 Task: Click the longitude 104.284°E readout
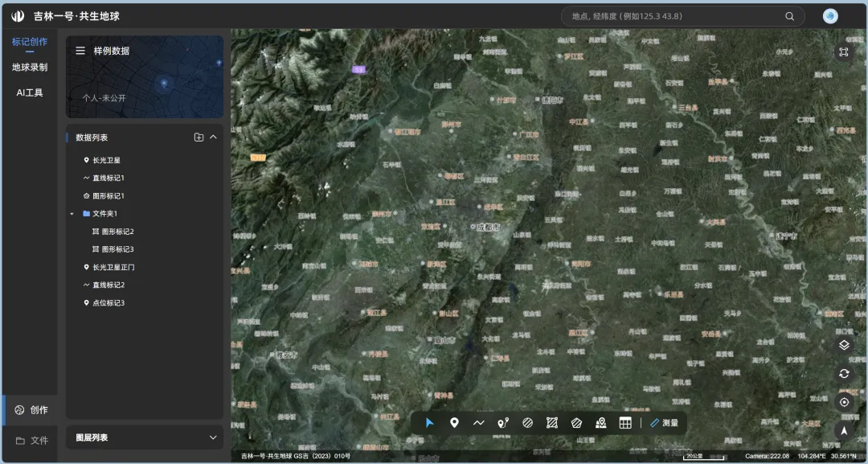(x=811, y=456)
